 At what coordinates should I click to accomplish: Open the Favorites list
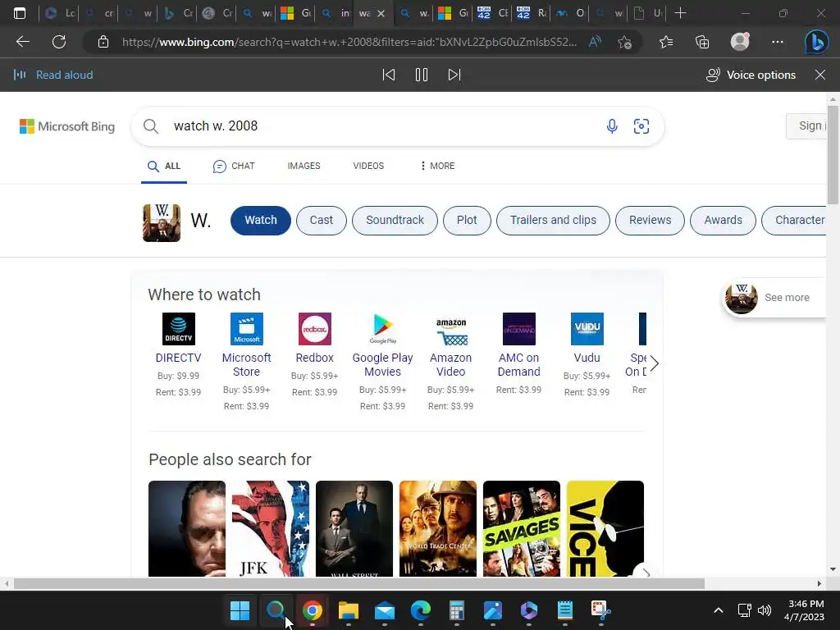click(666, 42)
